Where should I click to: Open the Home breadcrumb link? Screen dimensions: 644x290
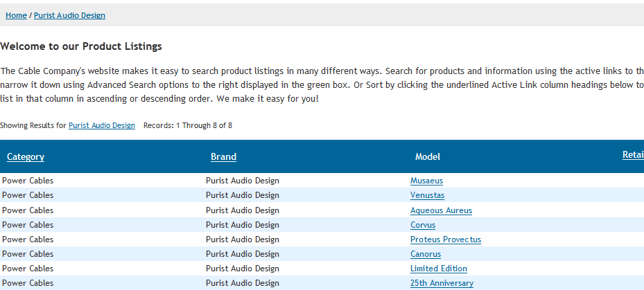[x=16, y=16]
